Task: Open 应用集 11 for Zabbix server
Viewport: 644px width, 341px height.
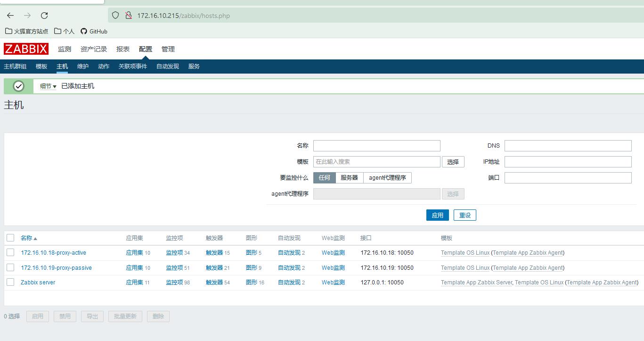Action: point(135,283)
